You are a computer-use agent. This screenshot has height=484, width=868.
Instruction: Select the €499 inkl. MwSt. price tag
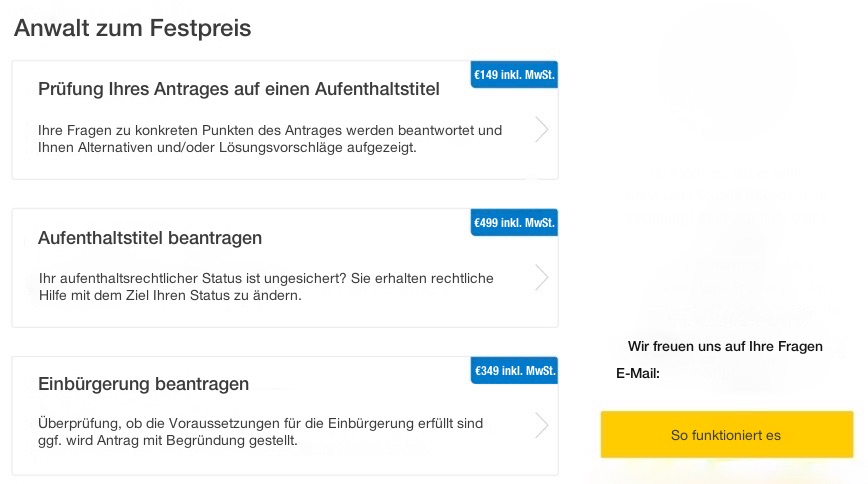tap(514, 222)
